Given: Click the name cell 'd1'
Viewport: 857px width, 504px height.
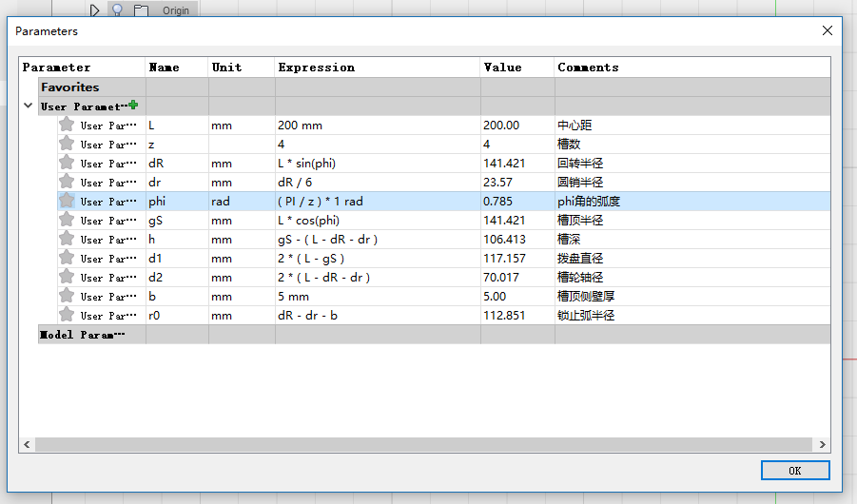Looking at the screenshot, I should click(177, 258).
